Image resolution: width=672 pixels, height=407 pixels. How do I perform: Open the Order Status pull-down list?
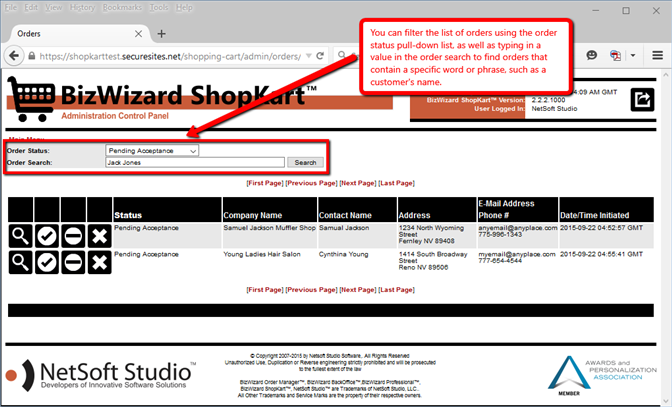tap(152, 151)
